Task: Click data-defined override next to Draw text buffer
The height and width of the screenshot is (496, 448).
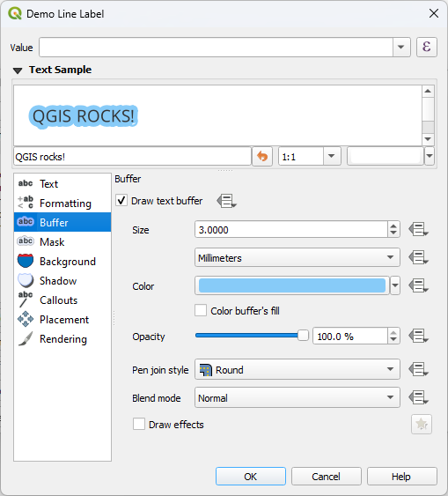Action: (226, 201)
